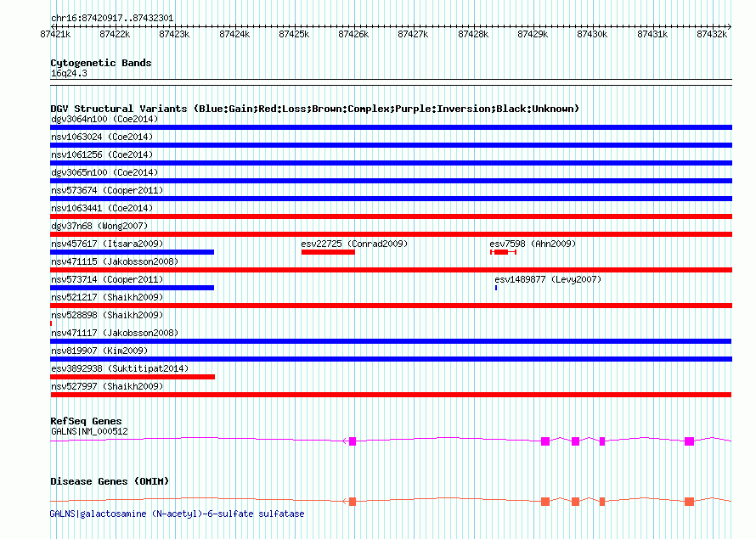This screenshot has width=756, height=539.
Task: Click the red dgv37n68 loss bar
Action: coord(391,234)
